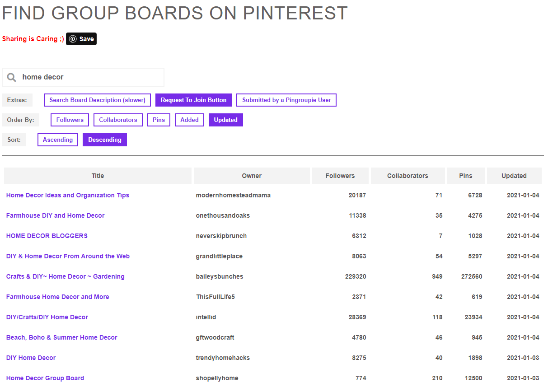
Task: Click collaborators value 949
Action: [437, 277]
